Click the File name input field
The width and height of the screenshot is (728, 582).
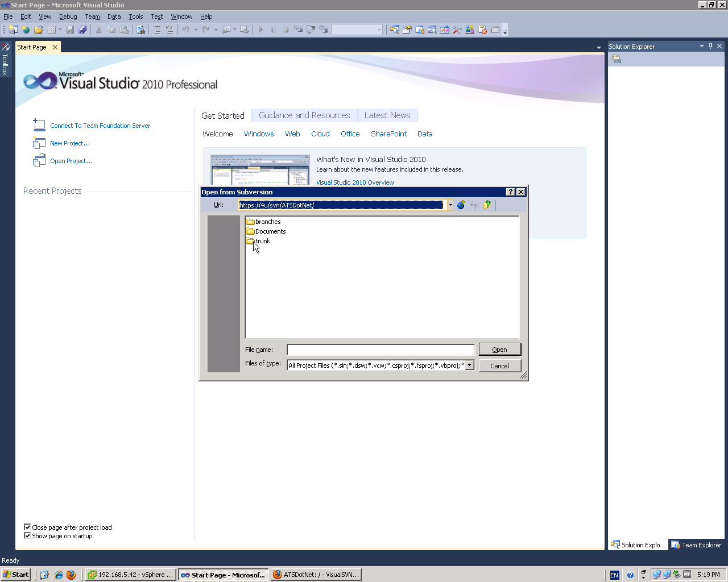point(380,350)
